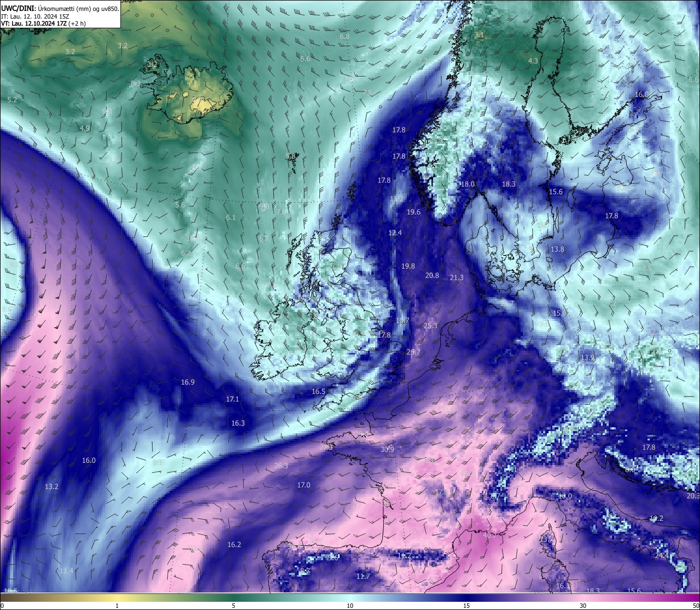Click the 6.8 map value
Viewport: 700px width, 610px height.
(345, 36)
